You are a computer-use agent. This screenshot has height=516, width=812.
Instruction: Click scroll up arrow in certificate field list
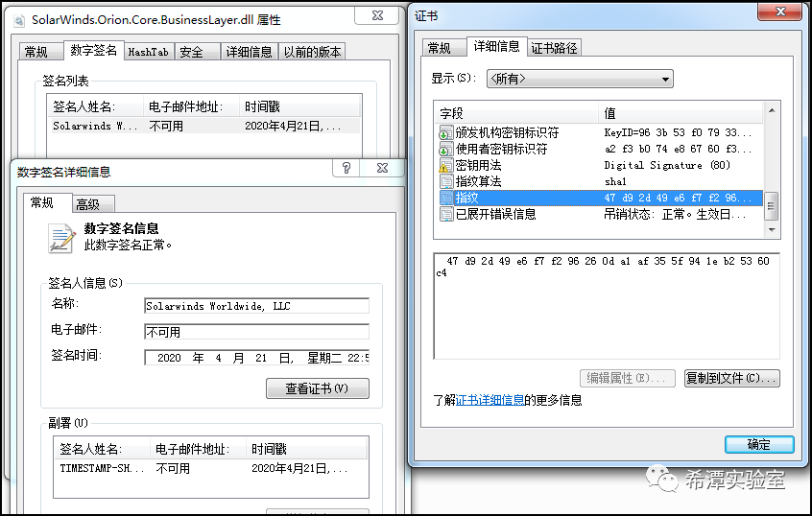click(x=772, y=110)
